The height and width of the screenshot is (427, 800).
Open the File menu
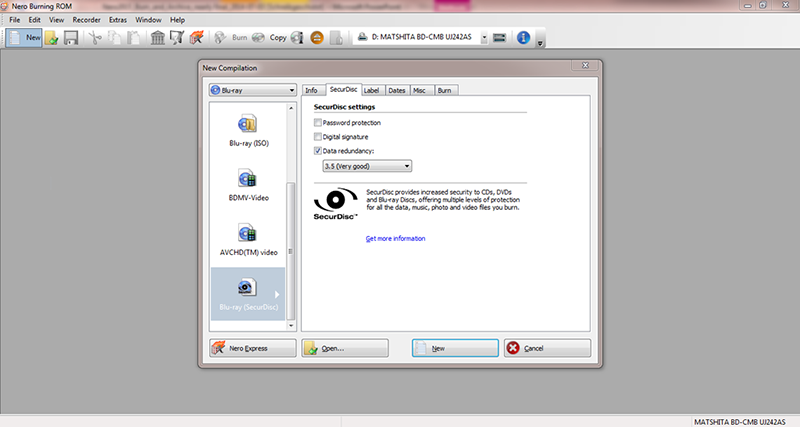(x=15, y=20)
